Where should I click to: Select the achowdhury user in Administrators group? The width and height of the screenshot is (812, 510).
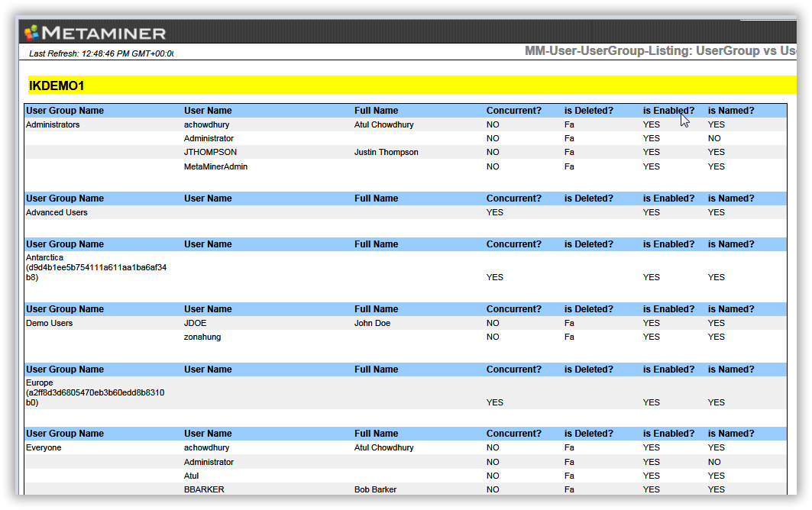pyautogui.click(x=206, y=124)
